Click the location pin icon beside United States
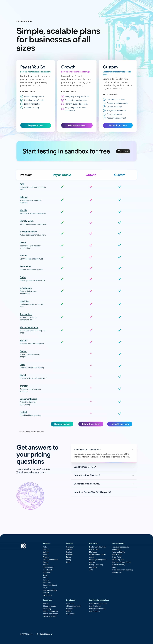 pyautogui.click(x=37, y=634)
